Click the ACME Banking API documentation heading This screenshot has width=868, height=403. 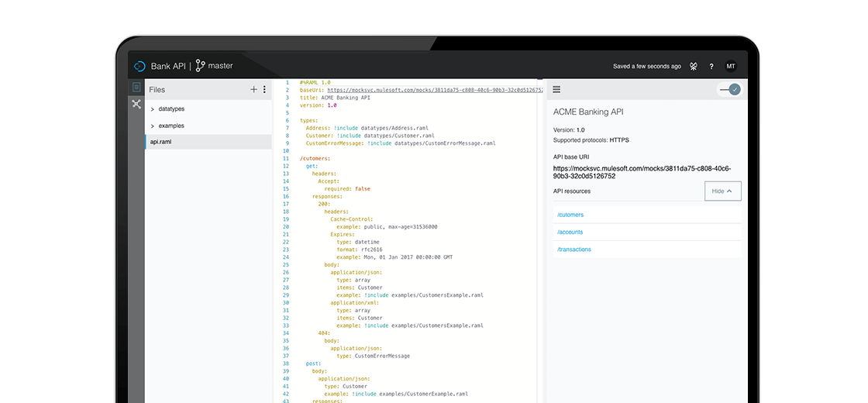[588, 112]
